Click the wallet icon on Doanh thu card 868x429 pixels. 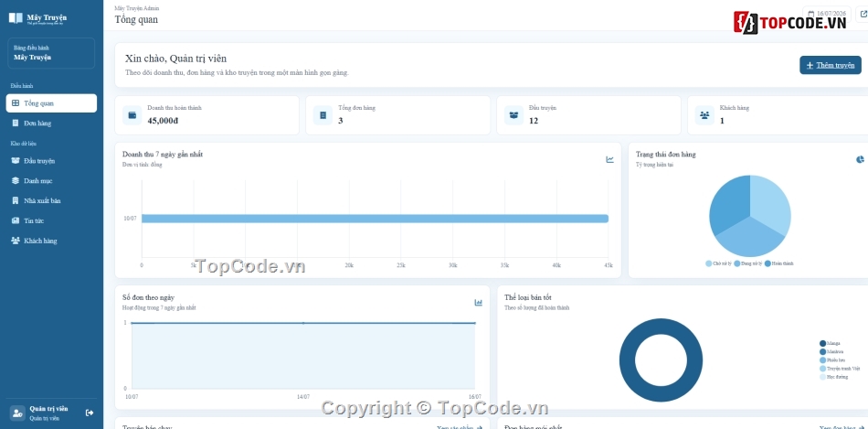pyautogui.click(x=132, y=114)
